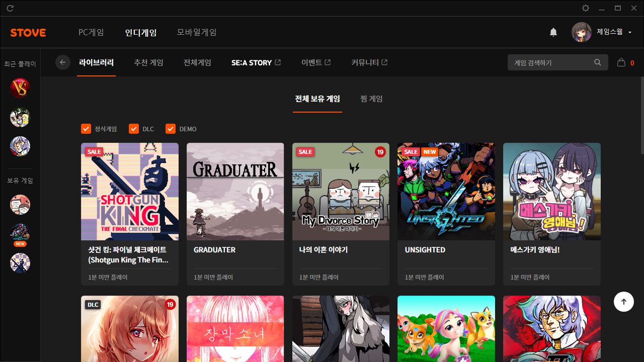The image size is (644, 362).
Task: Open the notifications bell
Action: pyautogui.click(x=553, y=32)
